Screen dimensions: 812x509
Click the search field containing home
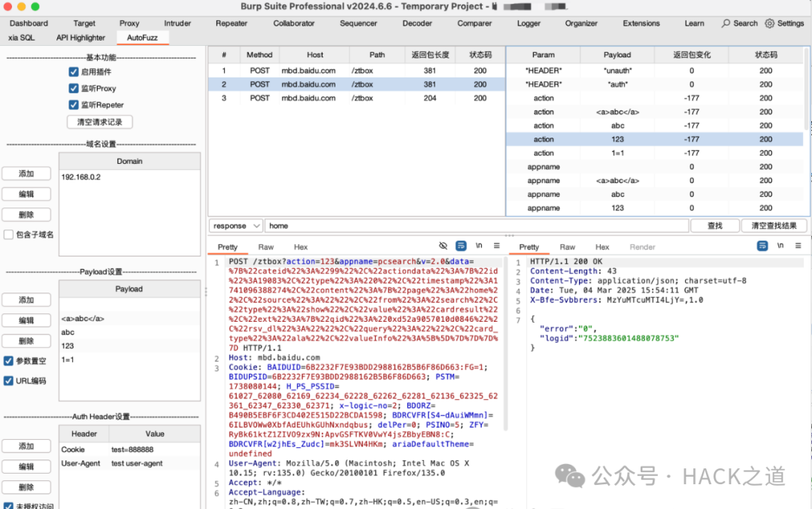(x=477, y=226)
